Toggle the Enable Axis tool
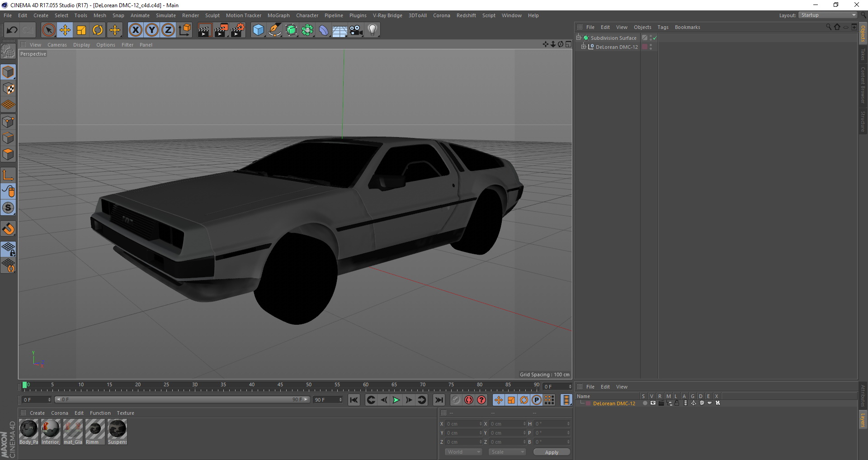This screenshot has height=460, width=868. pos(8,175)
